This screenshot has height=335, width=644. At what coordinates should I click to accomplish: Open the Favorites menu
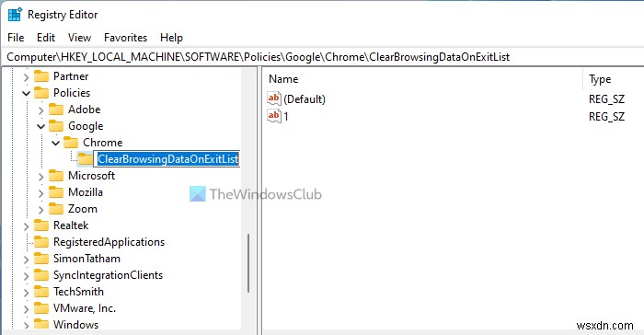(125, 38)
